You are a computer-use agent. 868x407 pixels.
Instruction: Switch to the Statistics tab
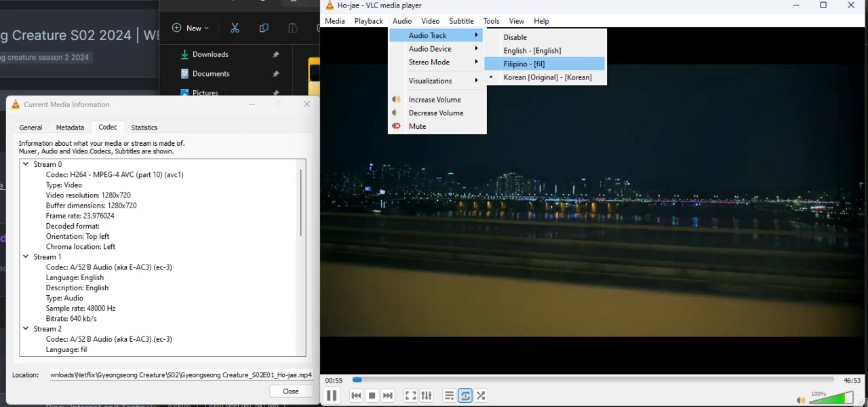(144, 128)
